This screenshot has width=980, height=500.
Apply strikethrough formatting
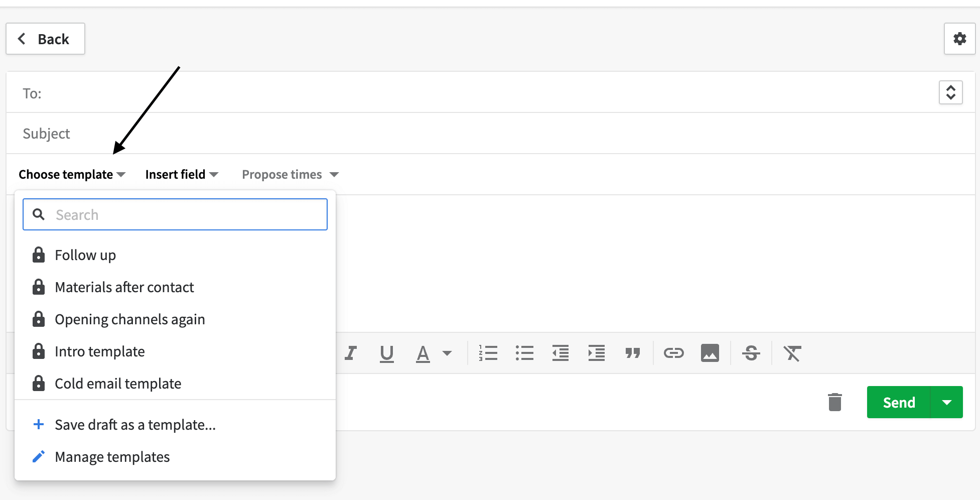pos(751,353)
